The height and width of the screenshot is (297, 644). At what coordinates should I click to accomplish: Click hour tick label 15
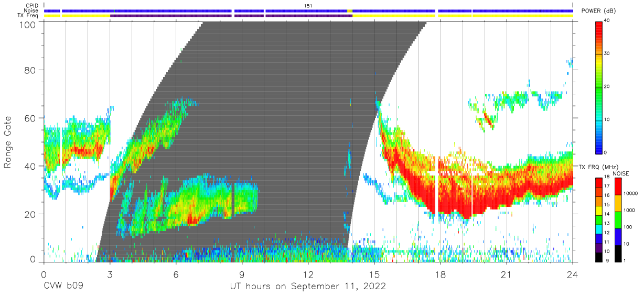point(374,274)
